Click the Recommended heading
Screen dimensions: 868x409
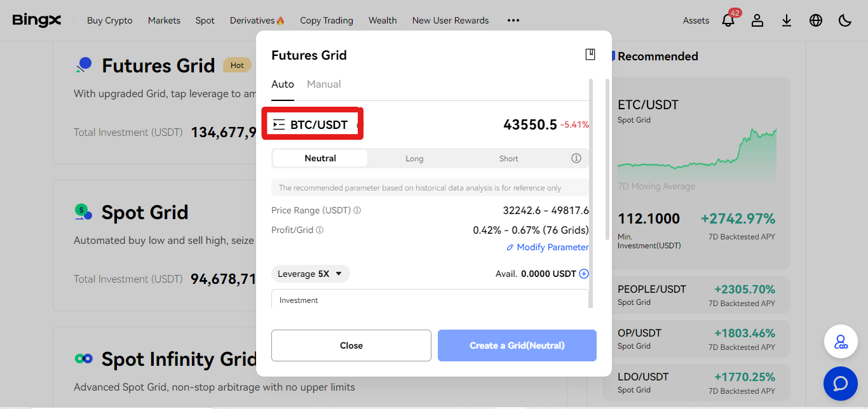(658, 57)
